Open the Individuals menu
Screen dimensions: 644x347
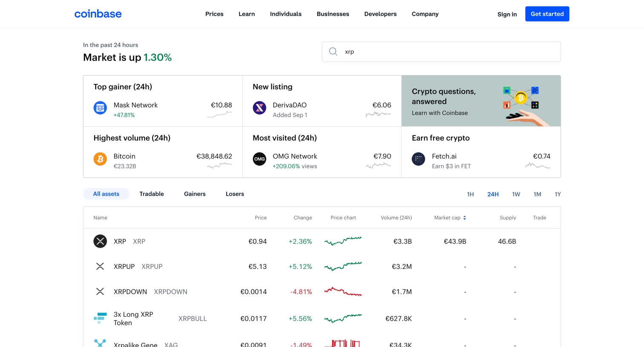tap(286, 14)
